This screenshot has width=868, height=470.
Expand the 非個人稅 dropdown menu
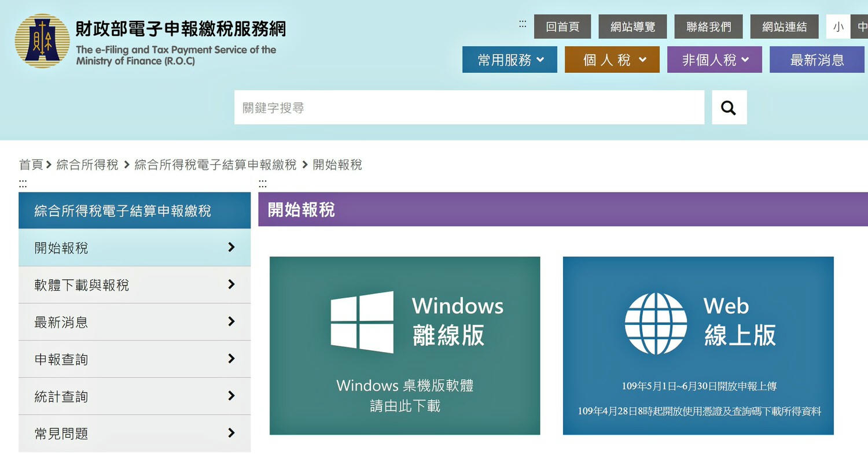tap(715, 60)
